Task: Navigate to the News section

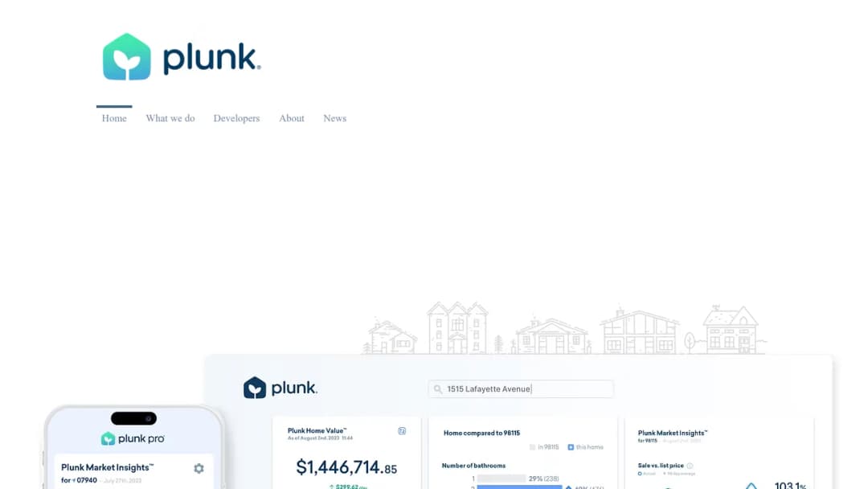Action: tap(335, 118)
